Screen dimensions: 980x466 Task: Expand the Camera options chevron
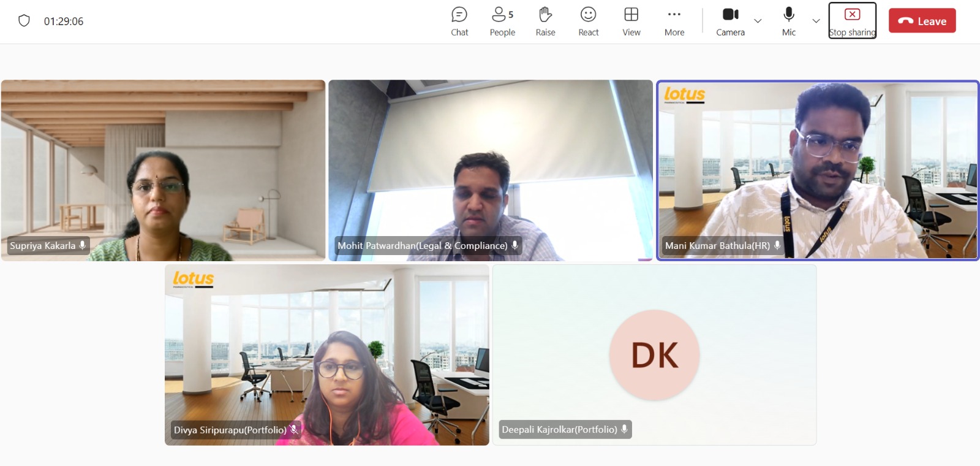point(758,21)
